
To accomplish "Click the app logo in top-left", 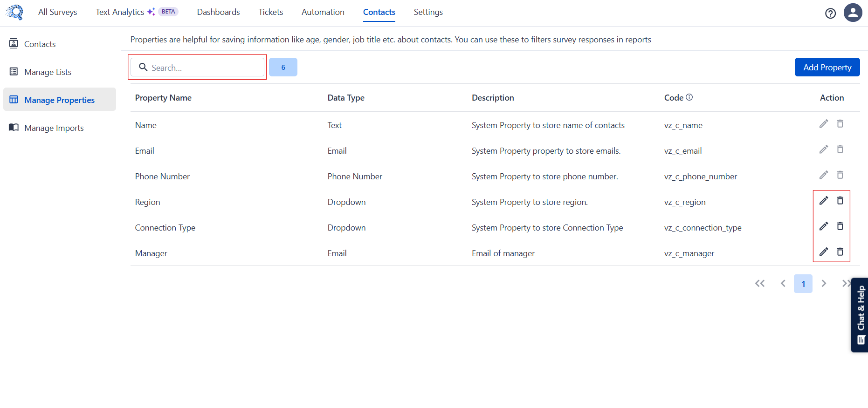I will click(15, 12).
